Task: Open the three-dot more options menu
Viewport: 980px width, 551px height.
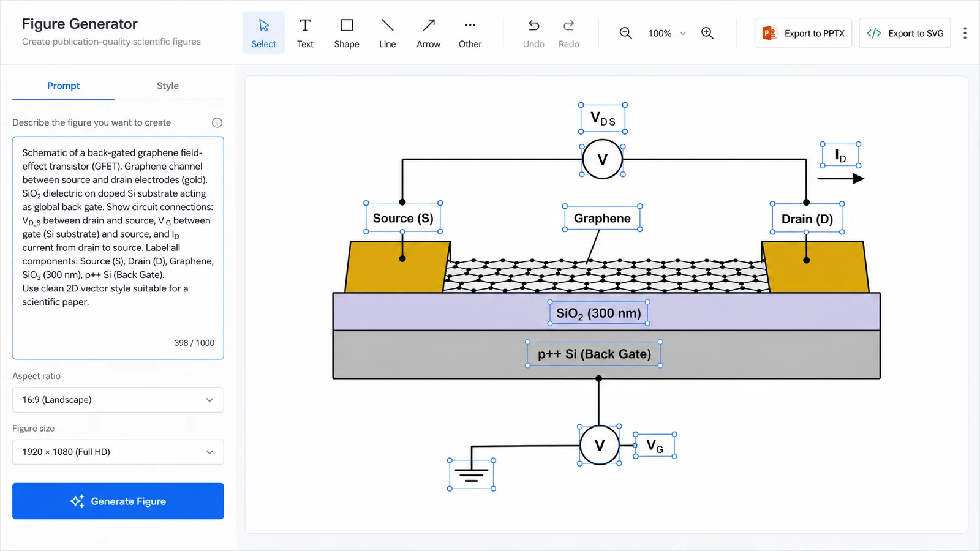Action: [965, 33]
